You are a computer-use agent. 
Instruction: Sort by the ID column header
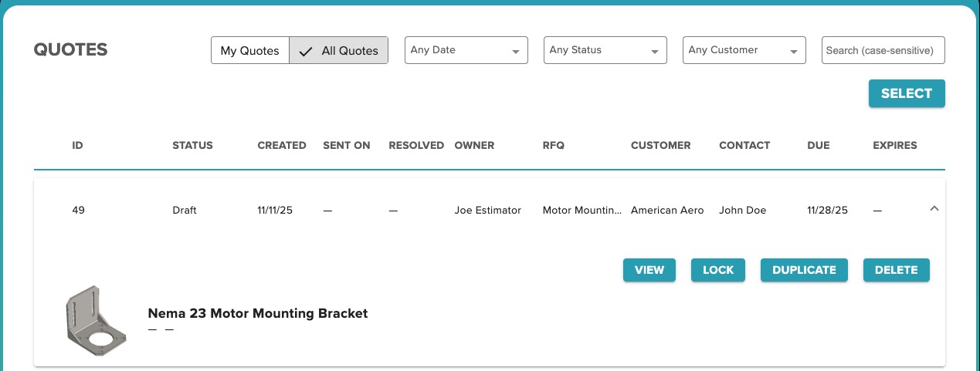(x=77, y=145)
